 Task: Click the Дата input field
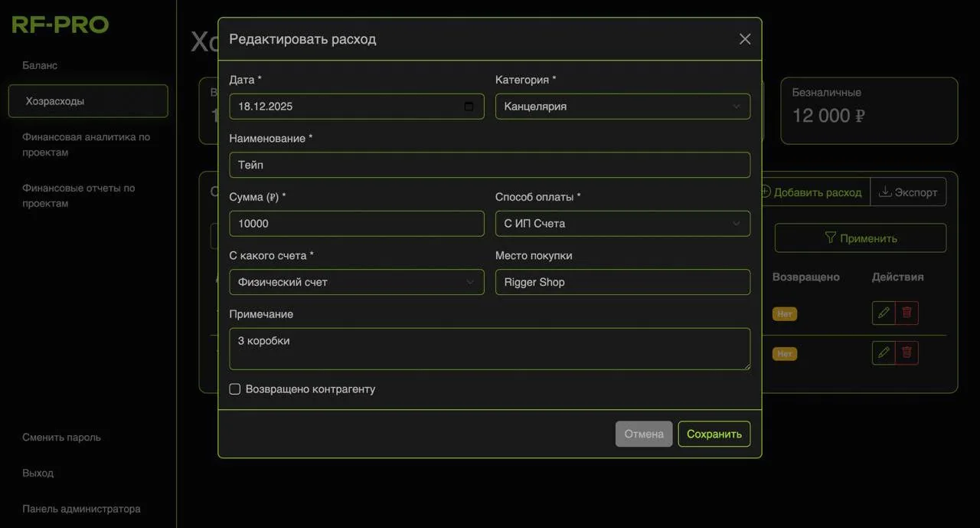click(357, 107)
